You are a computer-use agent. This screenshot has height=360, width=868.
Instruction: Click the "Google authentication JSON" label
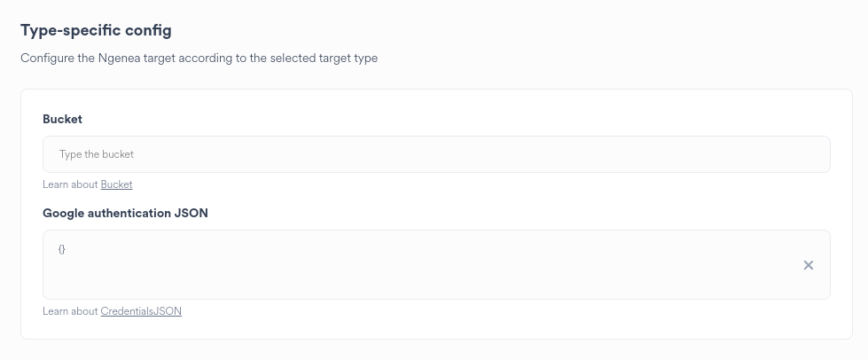(x=125, y=213)
